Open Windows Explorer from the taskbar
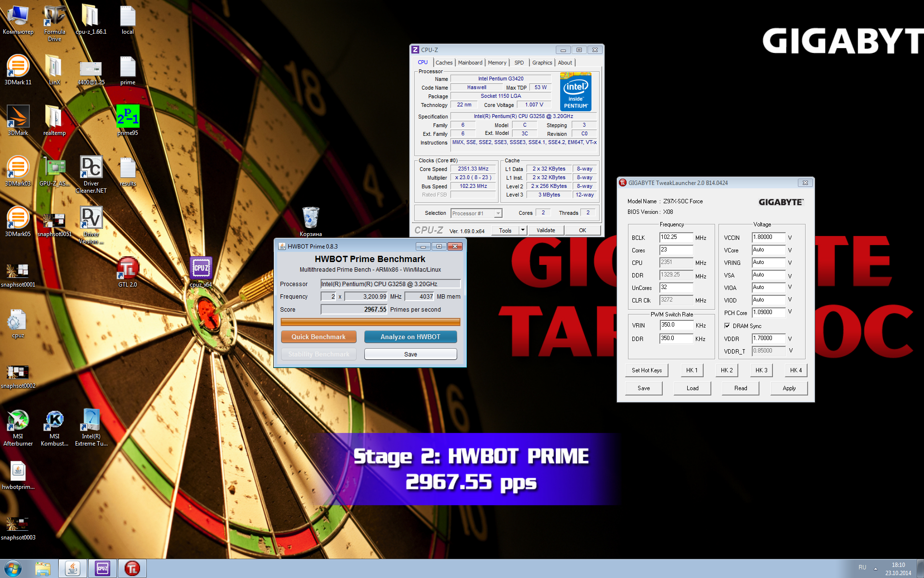 coord(43,569)
